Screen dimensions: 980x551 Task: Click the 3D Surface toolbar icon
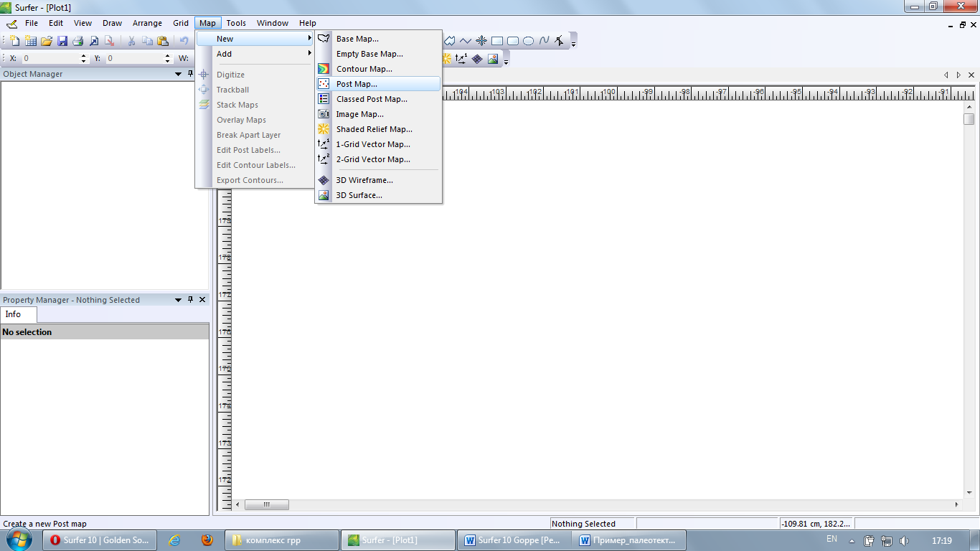493,59
